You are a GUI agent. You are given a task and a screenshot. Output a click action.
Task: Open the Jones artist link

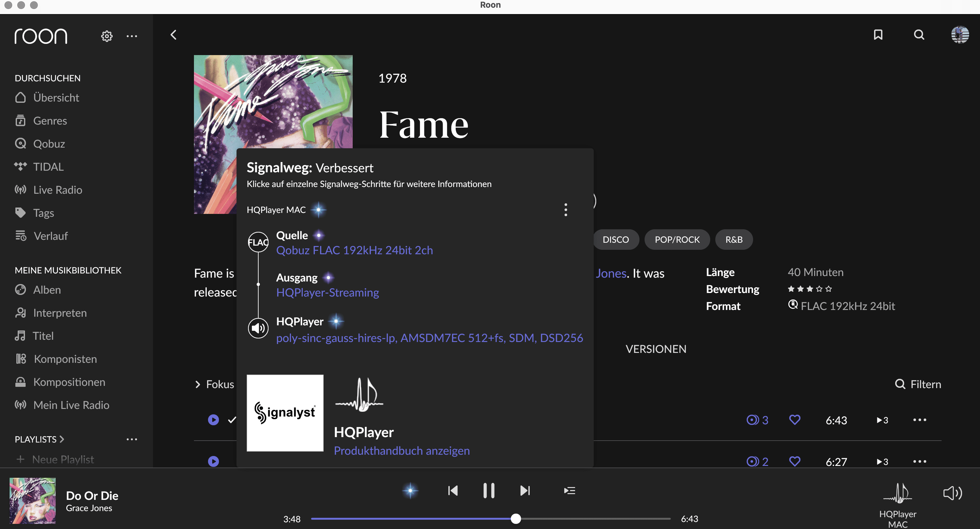coord(611,273)
